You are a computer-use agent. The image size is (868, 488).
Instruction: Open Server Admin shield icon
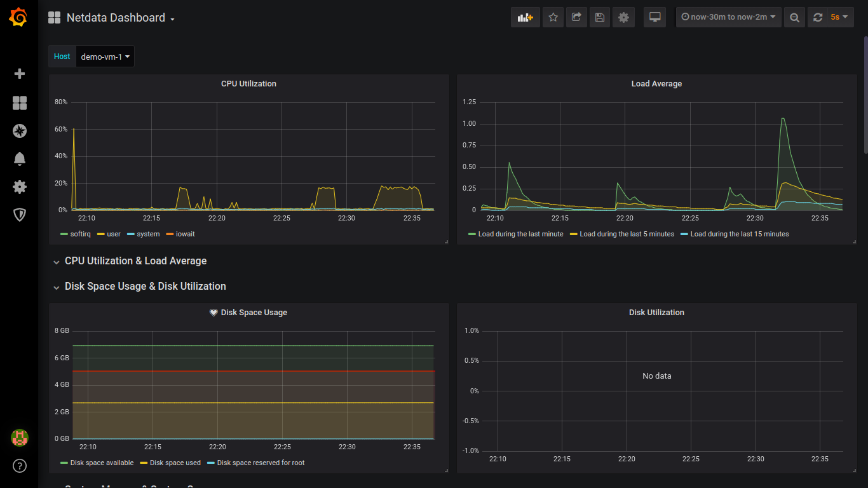tap(20, 215)
